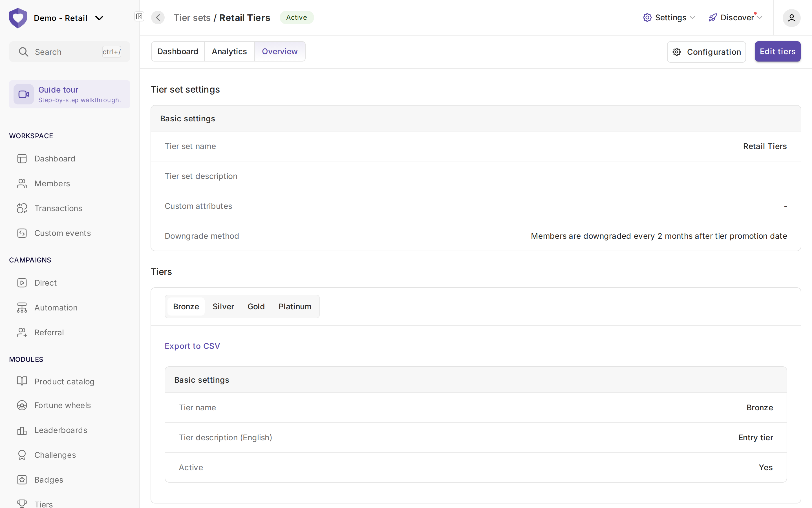Click the Active status badge

[297, 17]
